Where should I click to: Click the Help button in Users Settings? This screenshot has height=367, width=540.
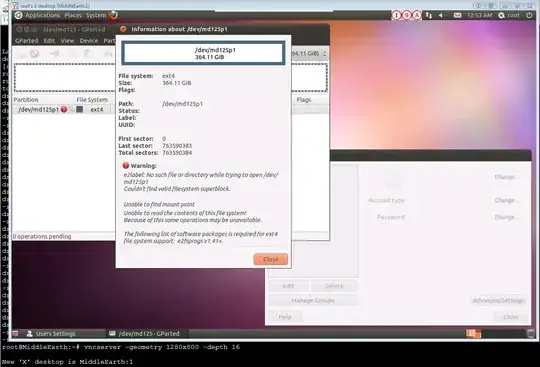click(285, 317)
